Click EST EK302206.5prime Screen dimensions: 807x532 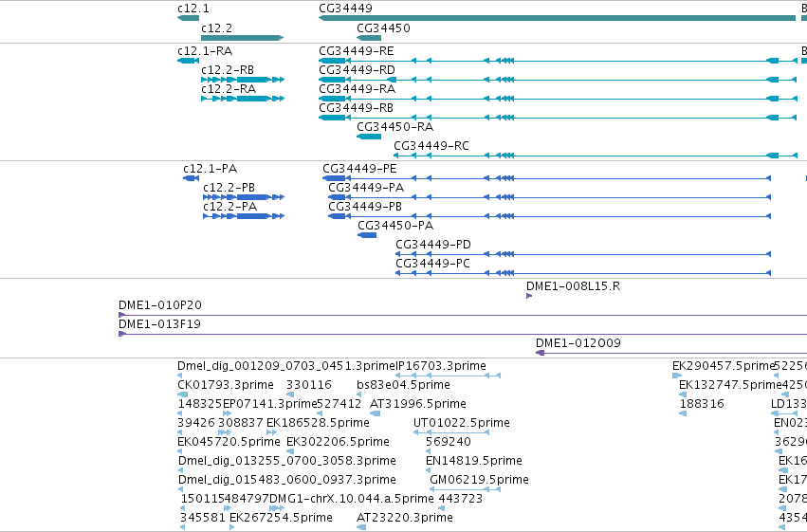tap(290, 451)
